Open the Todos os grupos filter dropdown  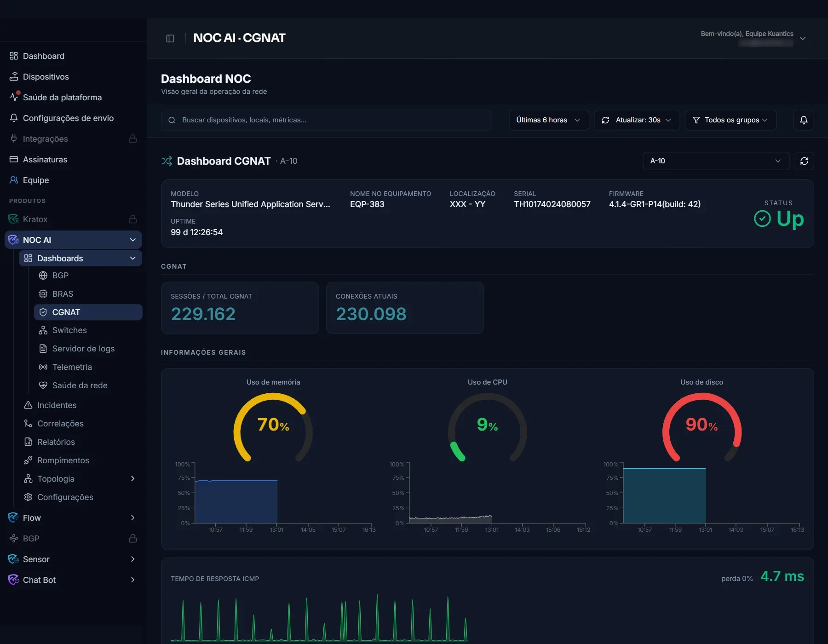(x=730, y=120)
